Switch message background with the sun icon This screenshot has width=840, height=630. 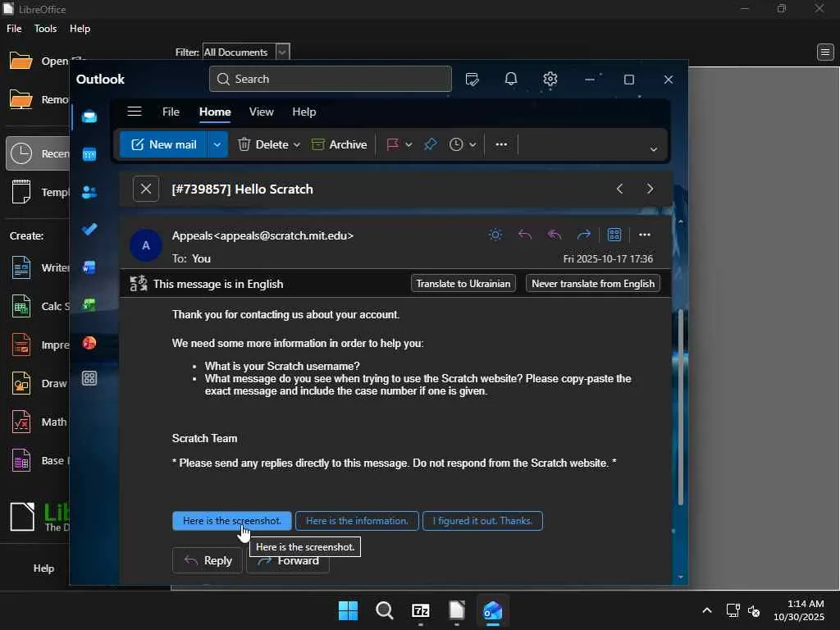pos(495,235)
